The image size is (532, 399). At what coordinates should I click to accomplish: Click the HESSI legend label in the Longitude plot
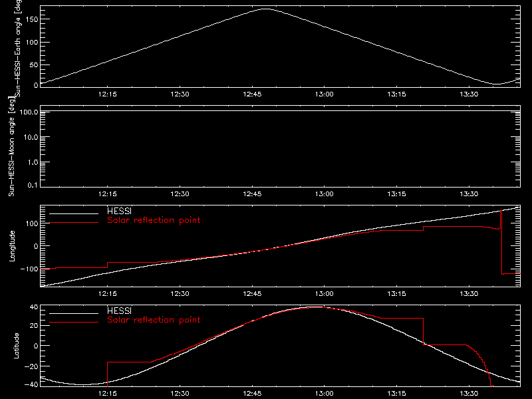pyautogui.click(x=120, y=211)
